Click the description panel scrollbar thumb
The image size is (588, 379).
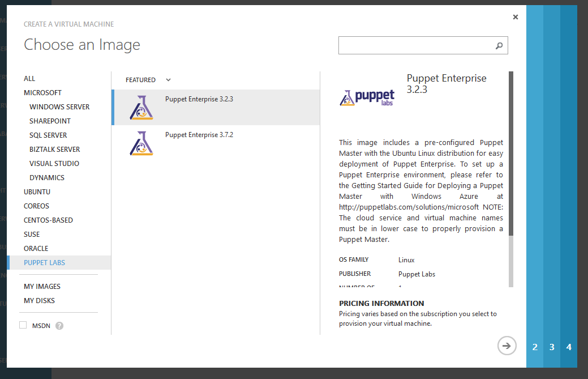pyautogui.click(x=510, y=154)
